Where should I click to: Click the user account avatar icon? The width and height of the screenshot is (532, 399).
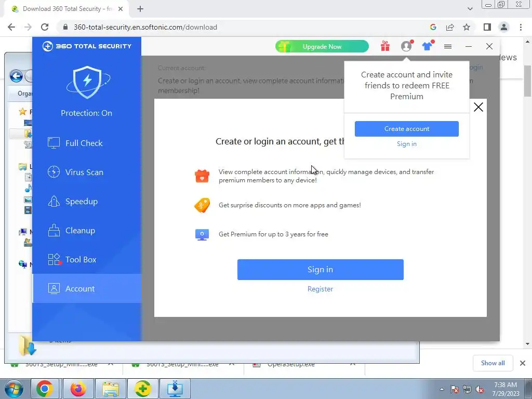pyautogui.click(x=406, y=46)
